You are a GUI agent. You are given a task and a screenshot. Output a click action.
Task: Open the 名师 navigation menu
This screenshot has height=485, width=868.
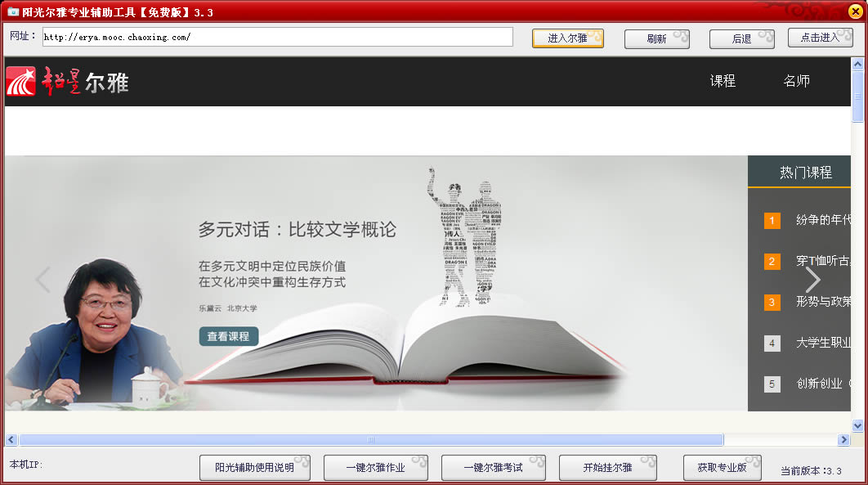(796, 81)
